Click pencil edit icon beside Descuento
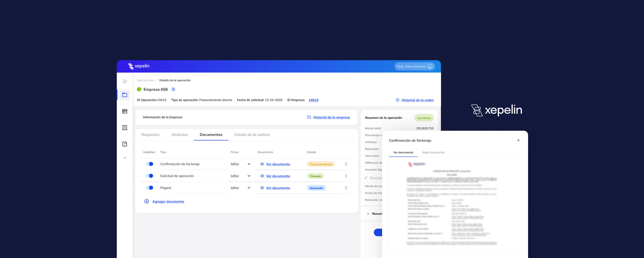Image resolution: width=644 pixels, height=258 pixels. pos(366,178)
